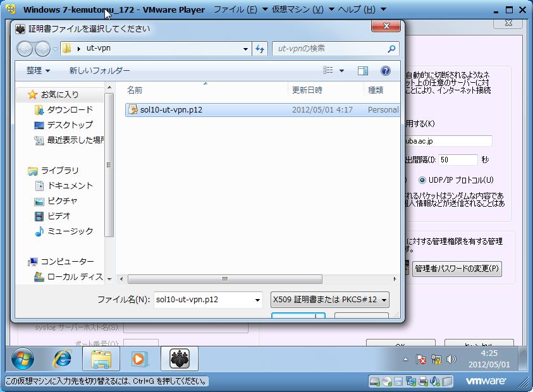
Task: Open the X509/PKCS#12 file type dropdown
Action: pos(329,300)
